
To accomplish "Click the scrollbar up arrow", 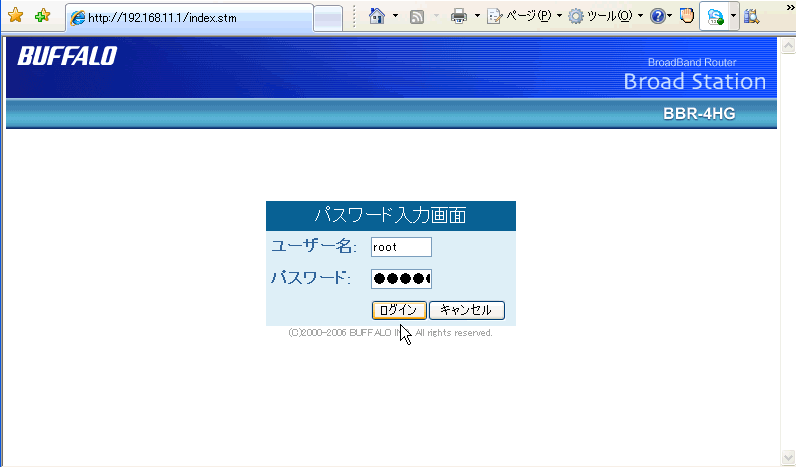I will point(788,46).
